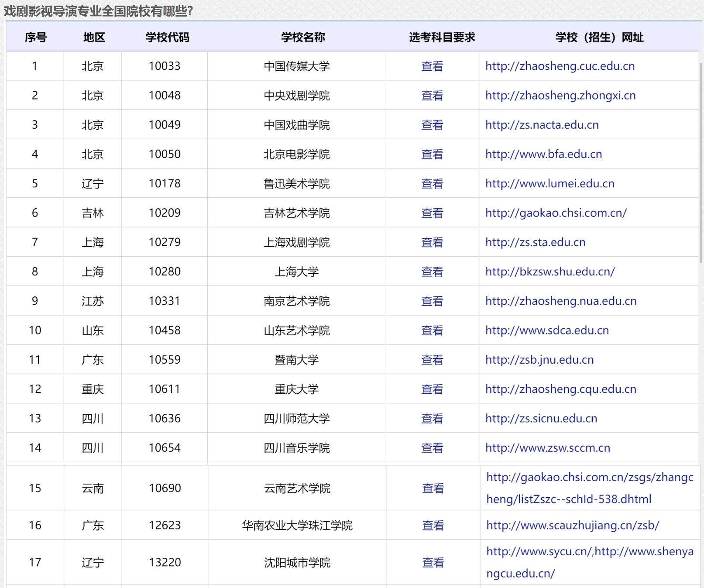Visit www.scauzhujiang.cn/zsb/ website link
This screenshot has width=704, height=588.
(573, 525)
